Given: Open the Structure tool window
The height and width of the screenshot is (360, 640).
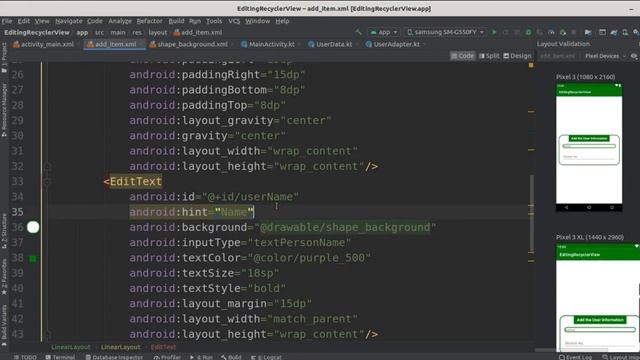Looking at the screenshot, I should pyautogui.click(x=4, y=231).
